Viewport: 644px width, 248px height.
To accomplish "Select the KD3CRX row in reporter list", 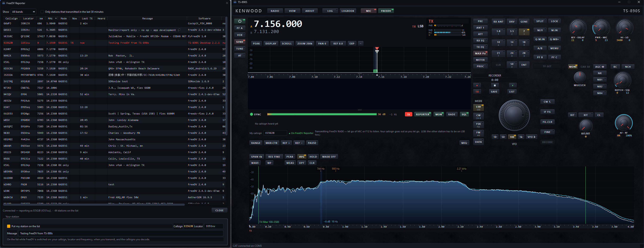I will tap(114, 68).
